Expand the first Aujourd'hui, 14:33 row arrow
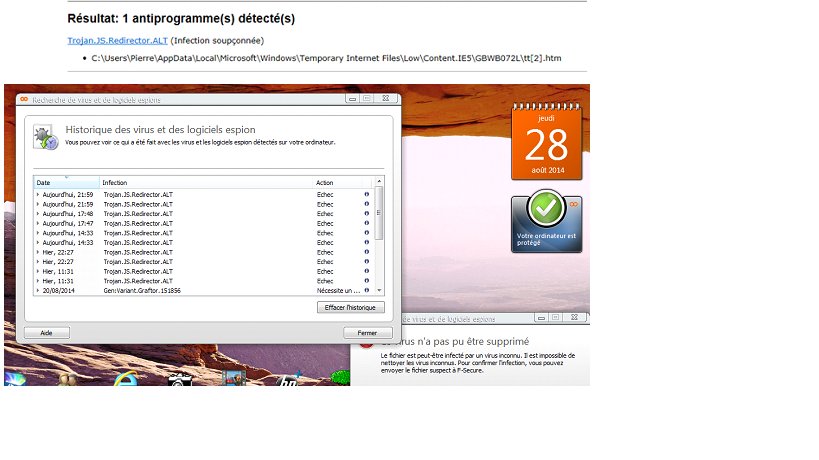Screen dimensions: 819x460 pyautogui.click(x=38, y=233)
